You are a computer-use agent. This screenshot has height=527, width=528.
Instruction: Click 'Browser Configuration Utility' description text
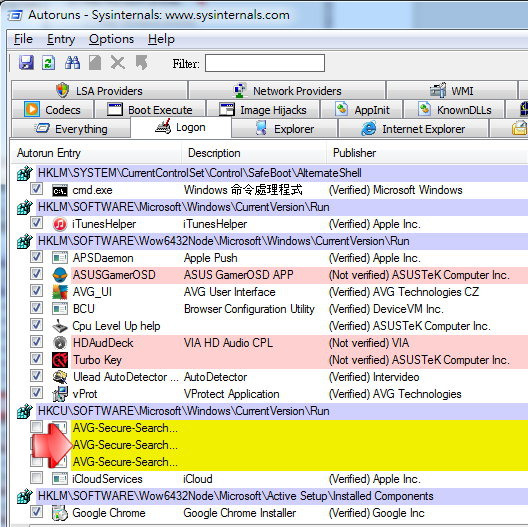[249, 309]
